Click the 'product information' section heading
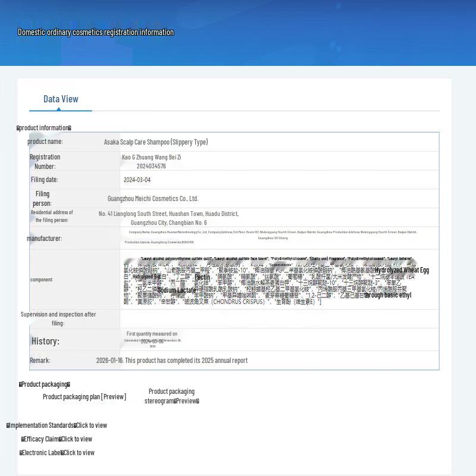The height and width of the screenshot is (476, 476). pyautogui.click(x=44, y=128)
